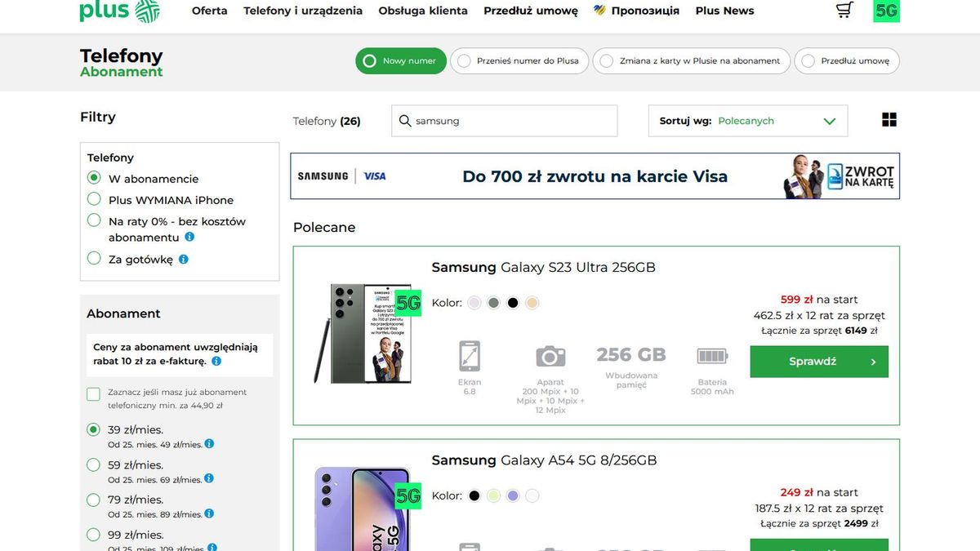Open Samsung Galaxy A54 5G 8/256GB title
This screenshot has width=980, height=551.
coord(544,460)
